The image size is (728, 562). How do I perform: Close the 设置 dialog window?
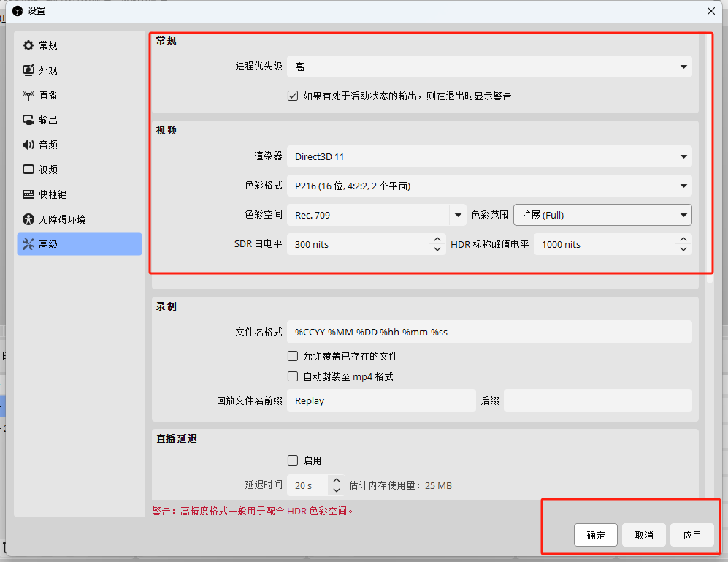tap(711, 11)
